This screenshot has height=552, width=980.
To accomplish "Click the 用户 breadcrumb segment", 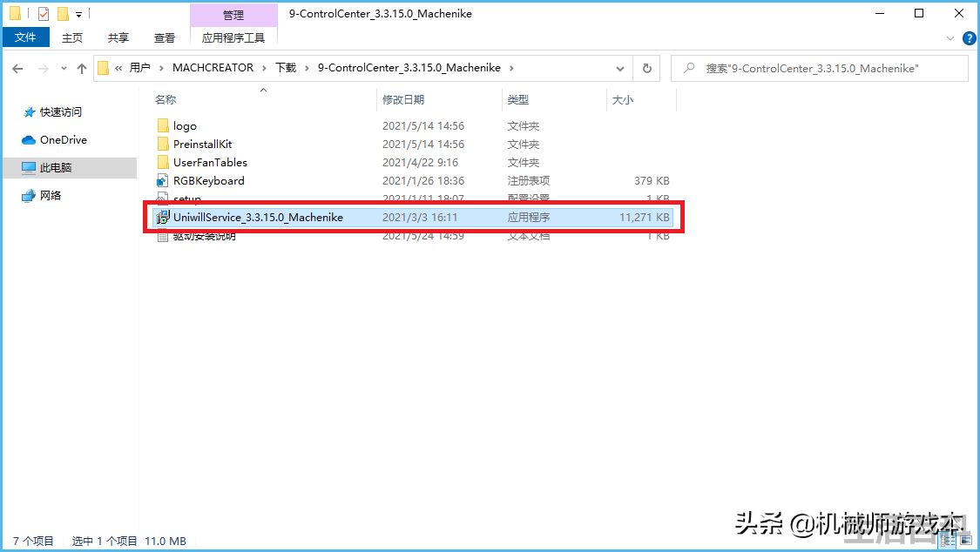I will (x=139, y=68).
